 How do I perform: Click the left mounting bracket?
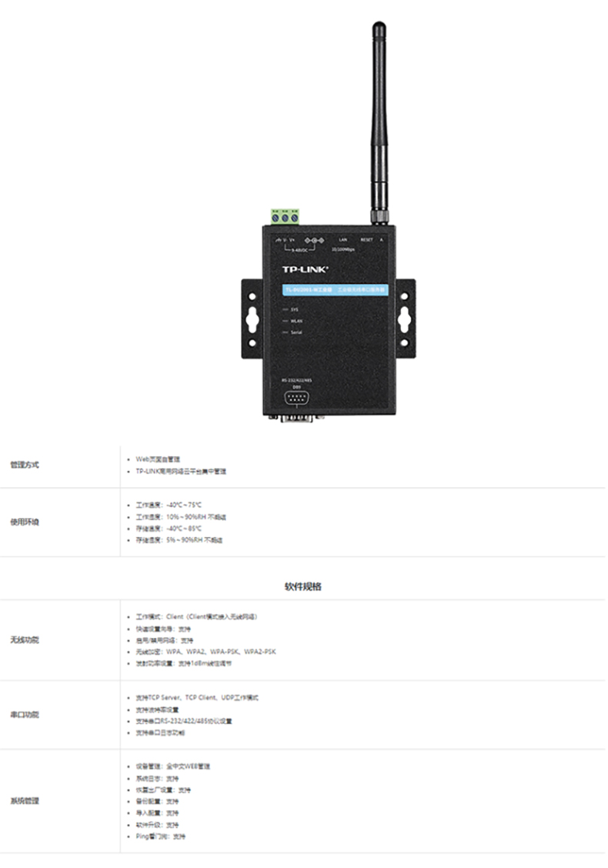coord(250,317)
